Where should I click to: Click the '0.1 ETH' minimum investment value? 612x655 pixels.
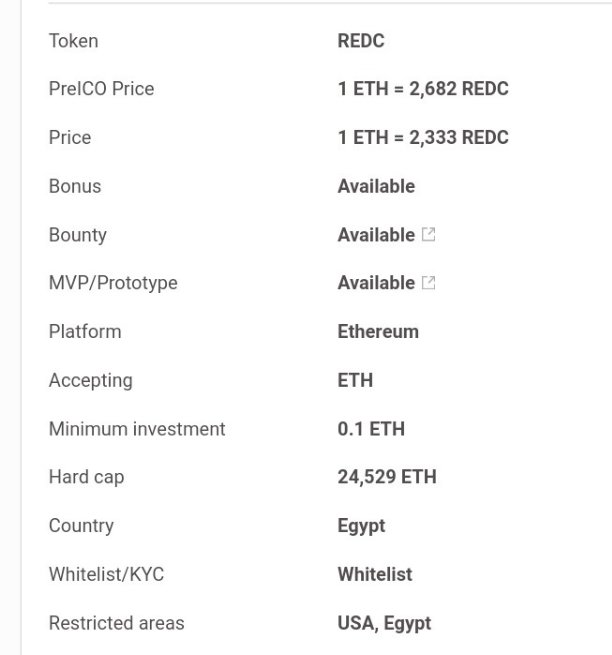pyautogui.click(x=371, y=429)
